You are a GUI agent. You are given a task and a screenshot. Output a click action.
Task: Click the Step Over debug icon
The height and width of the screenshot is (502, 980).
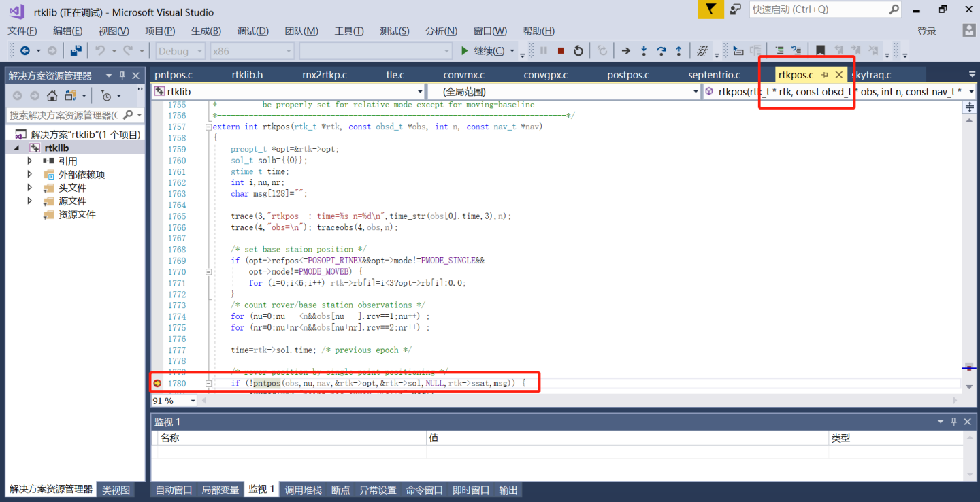[x=661, y=50]
